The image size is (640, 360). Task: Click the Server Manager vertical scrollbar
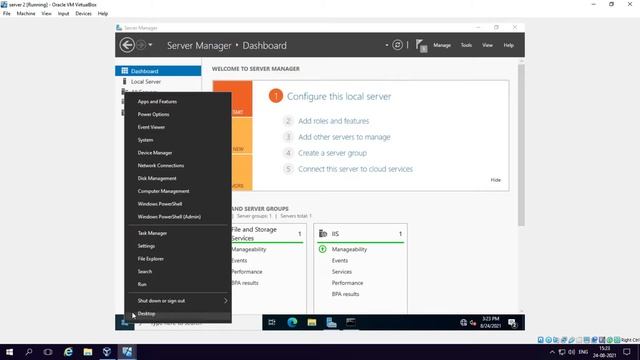[521, 145]
